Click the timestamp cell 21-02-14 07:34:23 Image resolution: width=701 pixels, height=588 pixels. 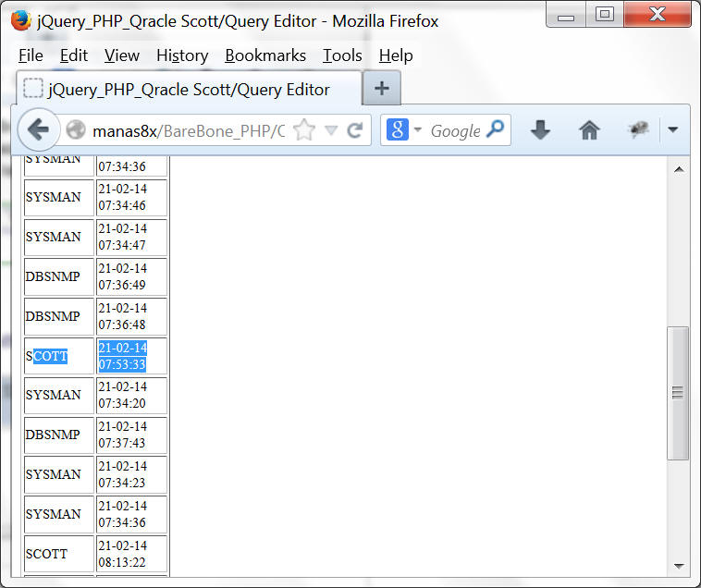pos(132,474)
